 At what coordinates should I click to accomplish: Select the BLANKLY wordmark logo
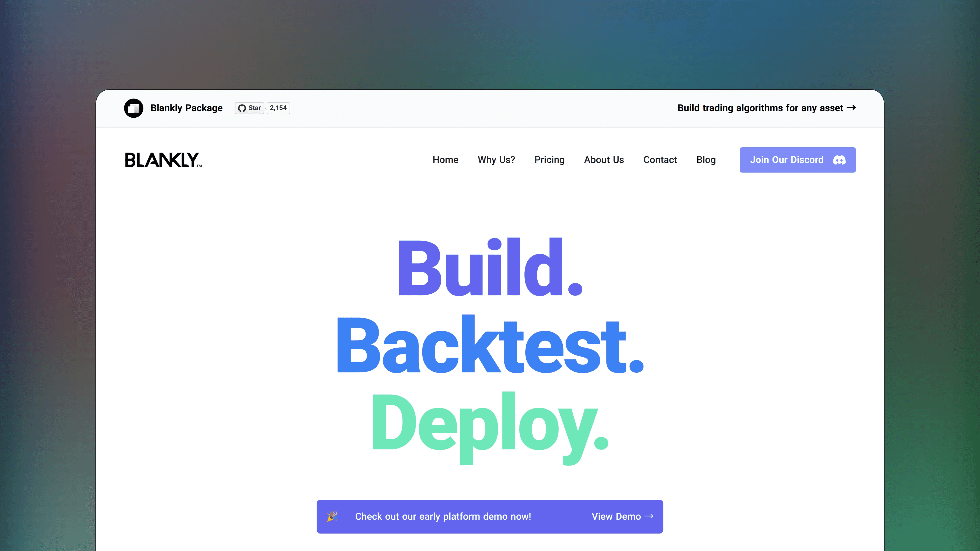[x=163, y=160]
